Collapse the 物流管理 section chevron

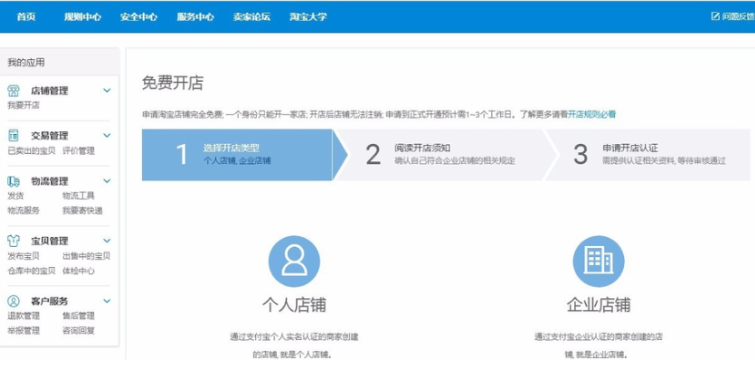[107, 181]
